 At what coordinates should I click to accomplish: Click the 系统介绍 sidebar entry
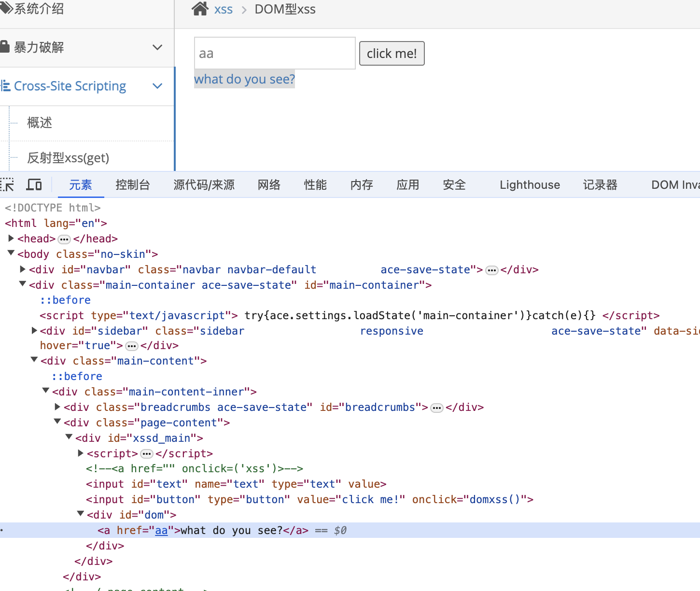click(39, 9)
